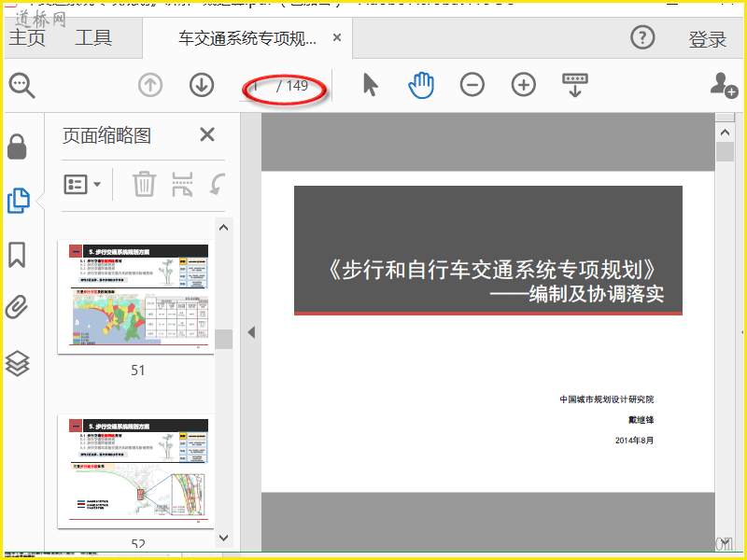Click the current page number field
Screen dimensions: 747x560
(256, 86)
